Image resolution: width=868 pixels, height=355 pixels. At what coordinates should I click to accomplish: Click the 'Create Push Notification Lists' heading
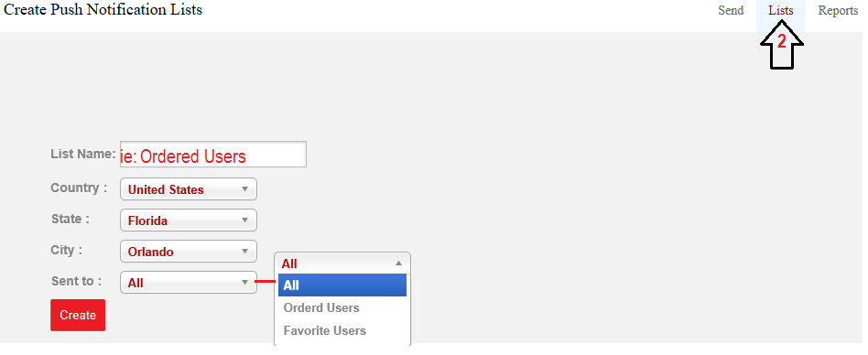point(103,10)
